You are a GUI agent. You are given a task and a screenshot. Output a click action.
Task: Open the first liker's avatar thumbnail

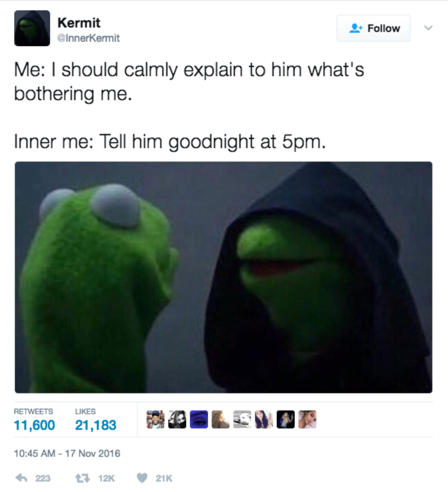click(156, 419)
